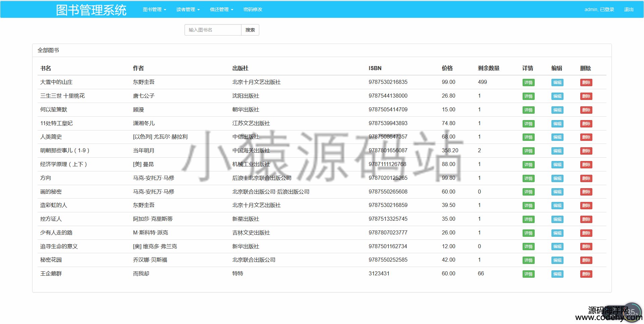Open the 借还管理 dropdown menu
The height and width of the screenshot is (324, 644).
tap(221, 9)
